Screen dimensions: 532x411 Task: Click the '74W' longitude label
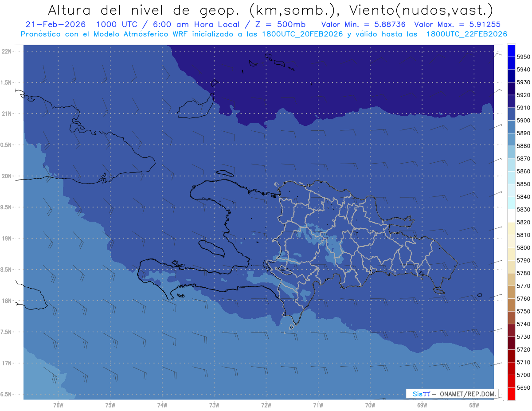point(162,405)
